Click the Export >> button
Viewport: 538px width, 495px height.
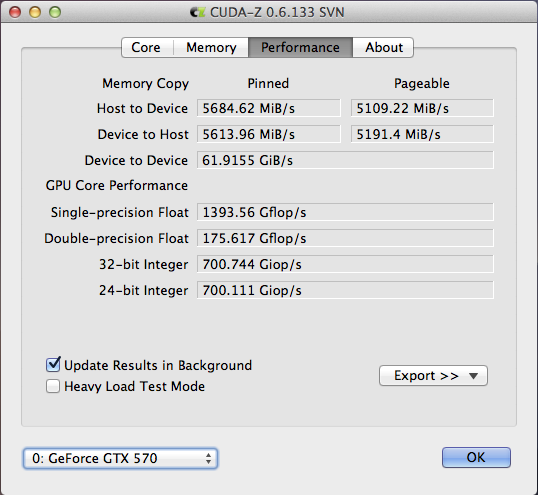click(x=433, y=376)
